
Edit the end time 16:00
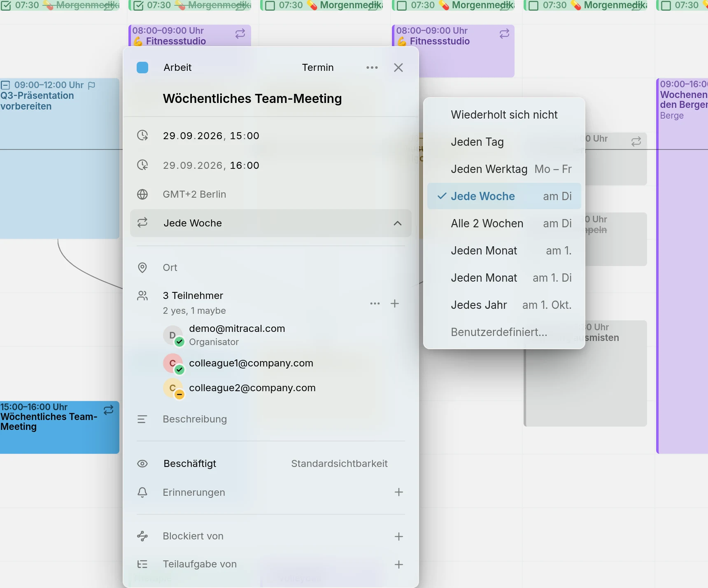[x=245, y=166]
